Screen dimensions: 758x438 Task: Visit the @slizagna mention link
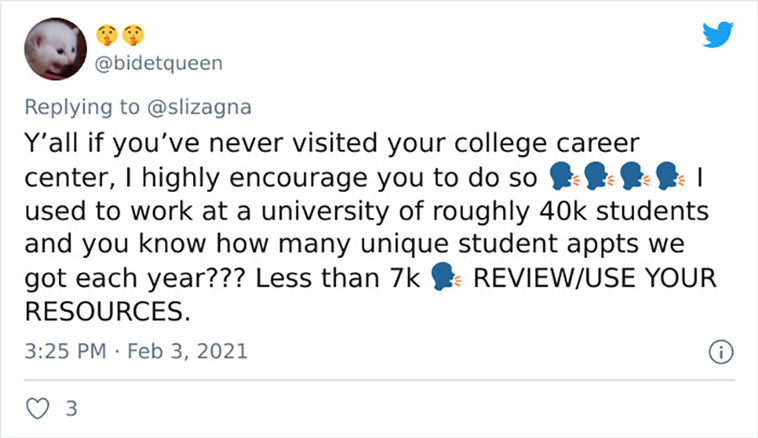point(199,107)
